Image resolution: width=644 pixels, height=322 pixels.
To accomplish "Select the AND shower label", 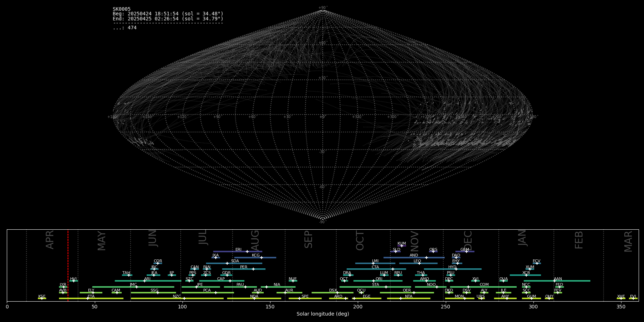I will [414, 255].
